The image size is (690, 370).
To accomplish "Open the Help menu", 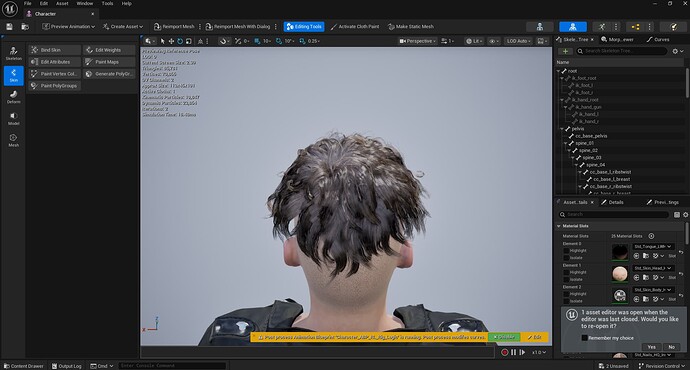I will pyautogui.click(x=127, y=4).
